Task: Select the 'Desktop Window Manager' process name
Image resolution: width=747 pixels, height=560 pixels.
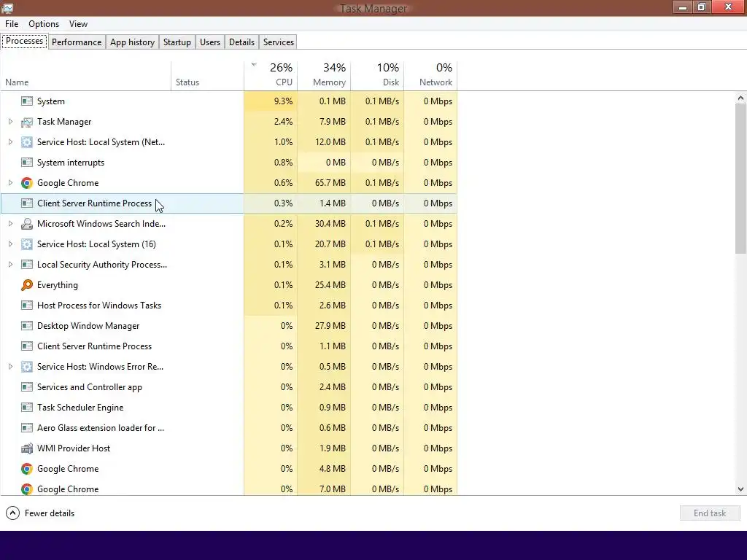Action: point(88,326)
